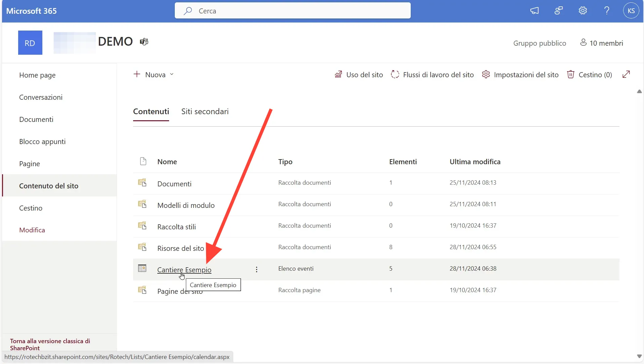This screenshot has height=364, width=644.
Task: Click the Flussi di lavoro del sito label
Action: [x=438, y=75]
